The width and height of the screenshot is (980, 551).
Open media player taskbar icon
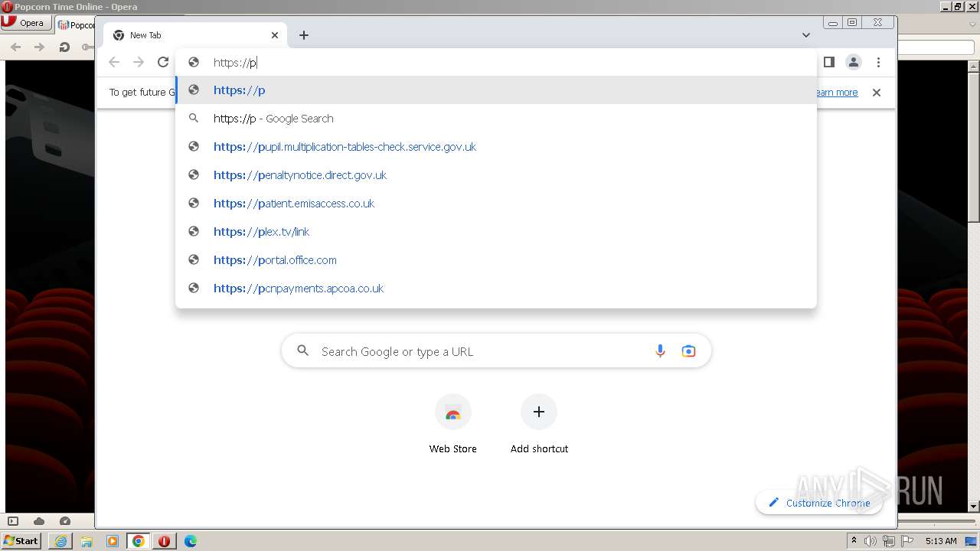pyautogui.click(x=113, y=541)
